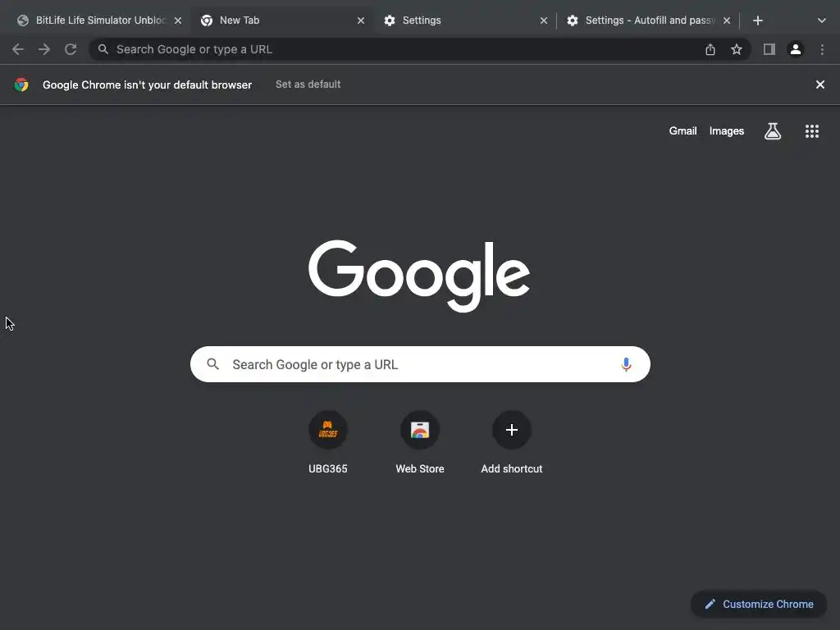Switch to the BitLife Life Simulator tab
Image resolution: width=840 pixels, height=630 pixels.
tap(98, 21)
